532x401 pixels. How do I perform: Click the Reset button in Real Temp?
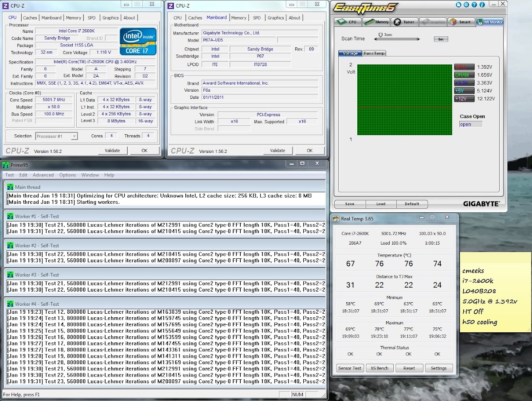[x=409, y=368]
